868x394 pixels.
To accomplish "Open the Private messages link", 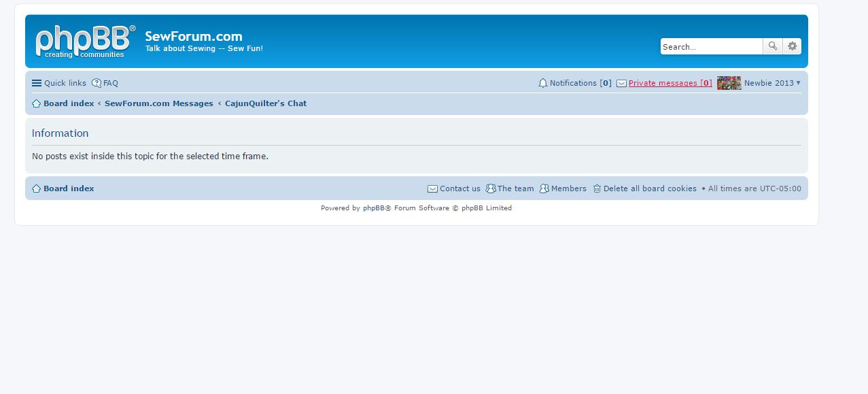I will tap(670, 83).
